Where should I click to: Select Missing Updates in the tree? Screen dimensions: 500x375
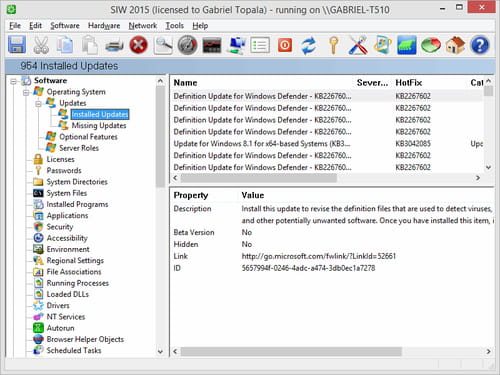tap(99, 126)
